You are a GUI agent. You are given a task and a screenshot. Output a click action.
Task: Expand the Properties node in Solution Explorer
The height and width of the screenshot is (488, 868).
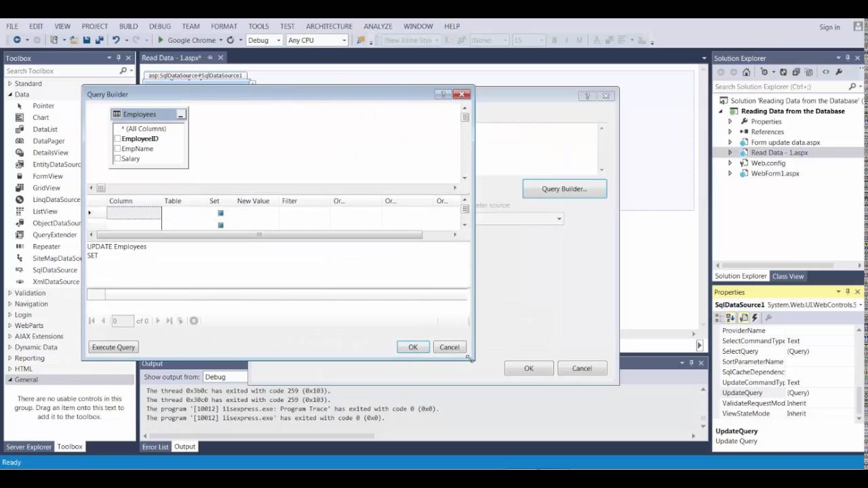point(730,121)
